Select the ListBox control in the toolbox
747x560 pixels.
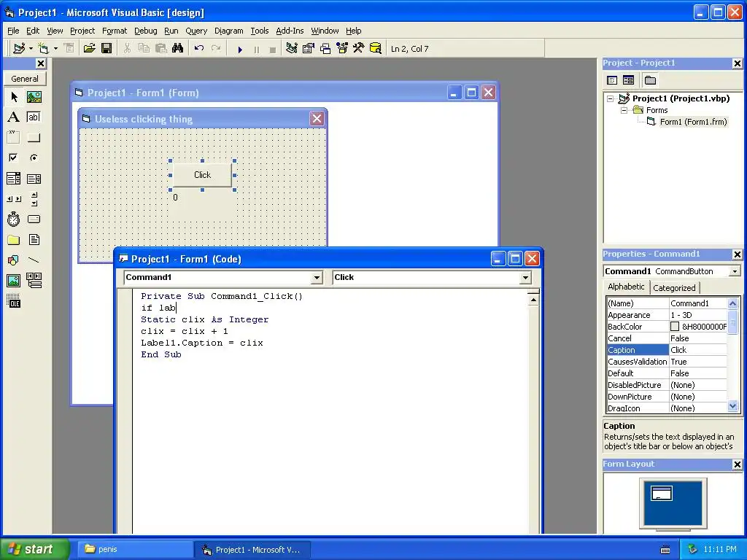tap(34, 179)
